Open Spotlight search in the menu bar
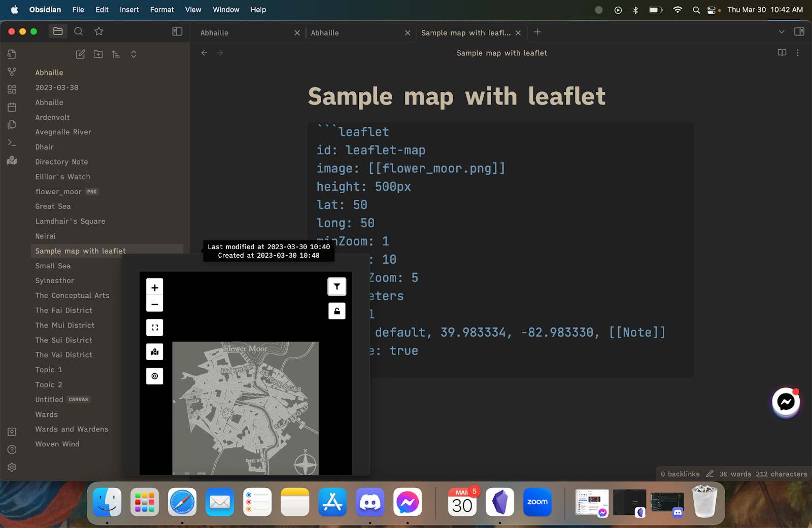The width and height of the screenshot is (812, 528). tap(696, 10)
